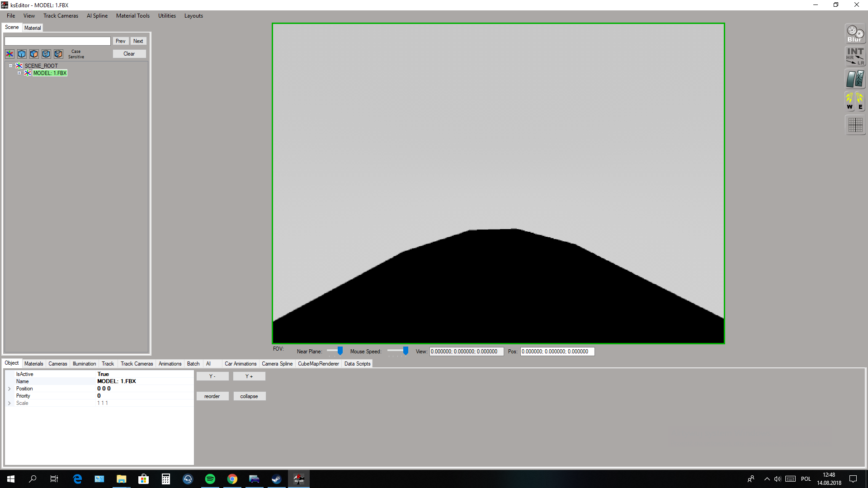
Task: Select the SCENE_ROOT tree item
Action: click(x=41, y=66)
